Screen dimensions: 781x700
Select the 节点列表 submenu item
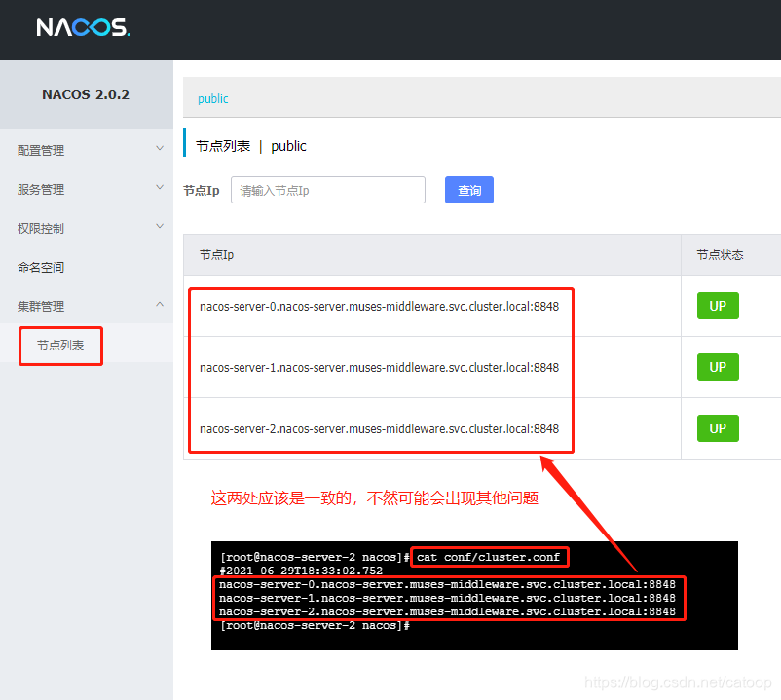[x=60, y=345]
